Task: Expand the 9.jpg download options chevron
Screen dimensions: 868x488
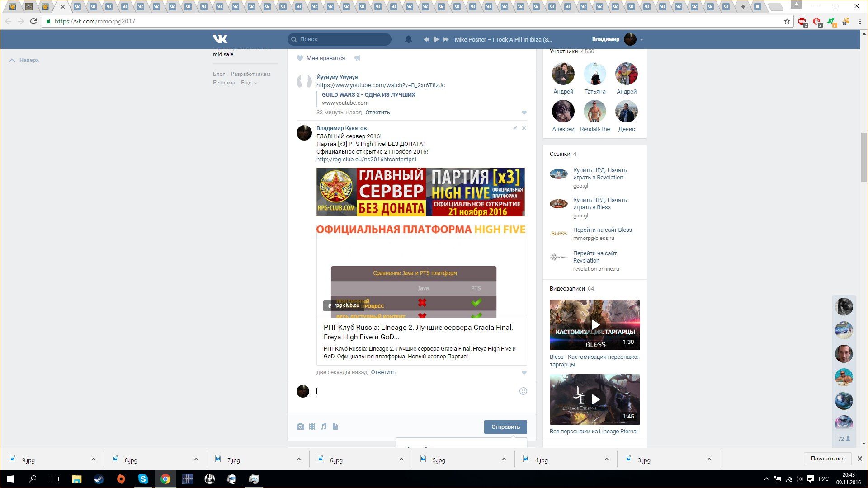Action: click(x=94, y=460)
